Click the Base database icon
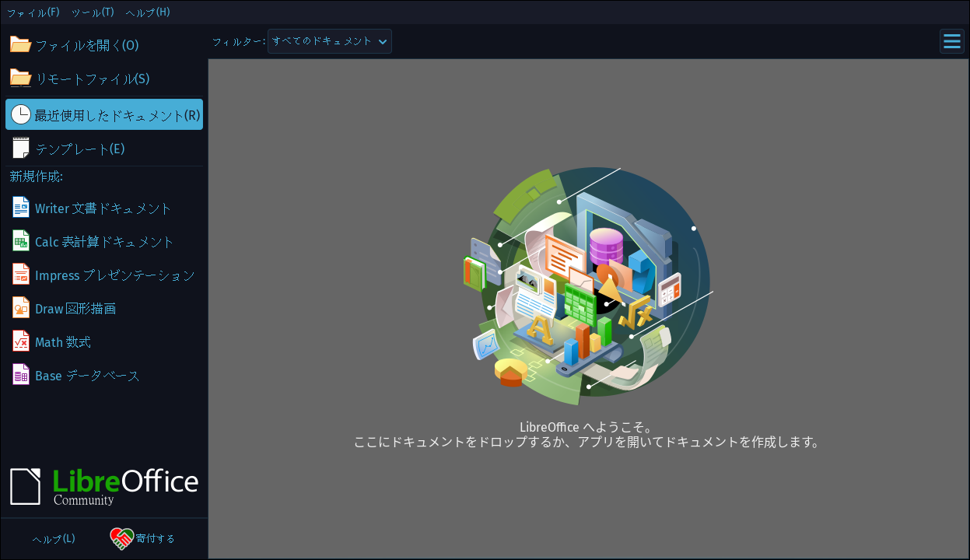970x560 pixels. tap(20, 375)
